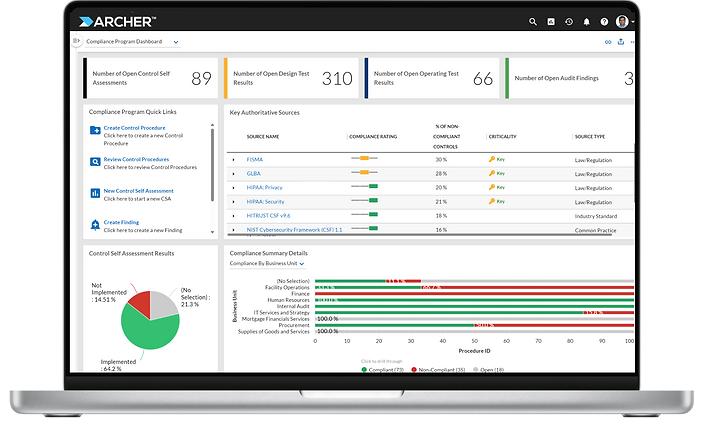The image size is (704, 444).
Task: Click the Review Control Procedures magnifier icon
Action: tap(95, 162)
